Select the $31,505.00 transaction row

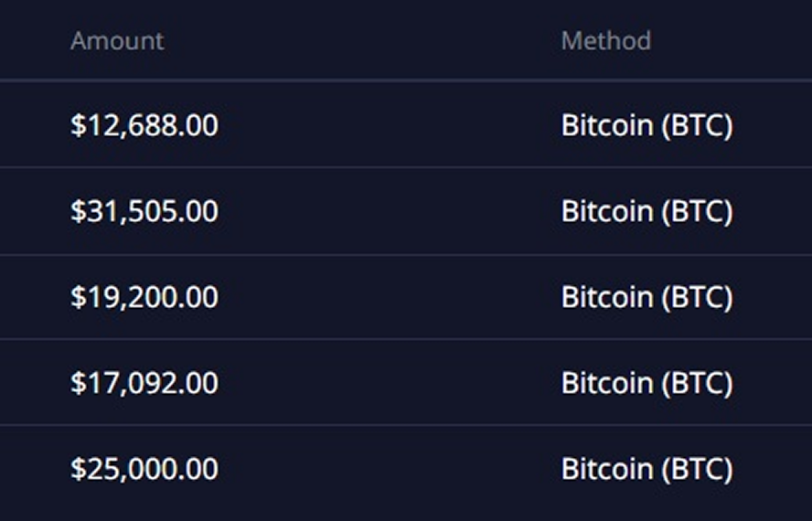coord(384,211)
